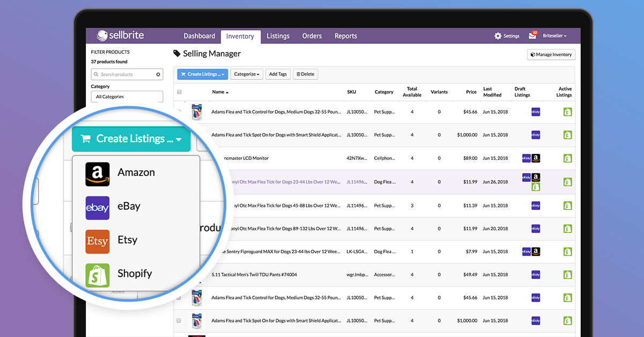Click the tag icon beside Selling Manager
Viewport: 644px width, 337px height.
(x=177, y=54)
